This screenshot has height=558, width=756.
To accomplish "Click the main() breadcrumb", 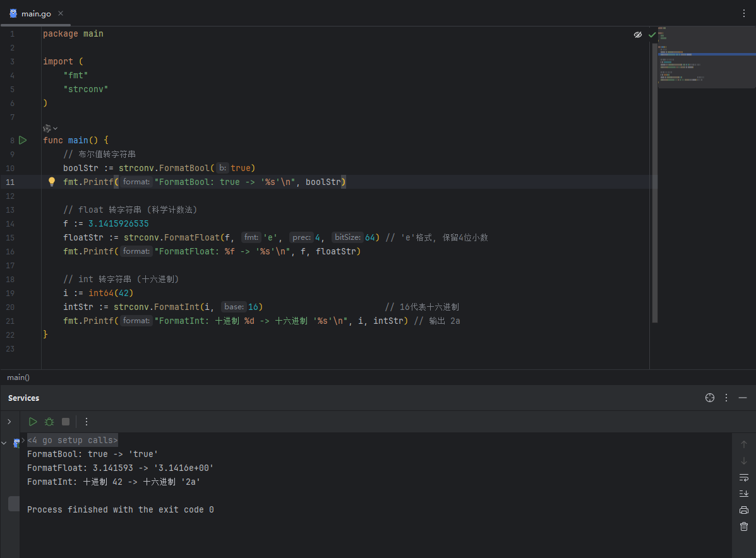I will 18,377.
